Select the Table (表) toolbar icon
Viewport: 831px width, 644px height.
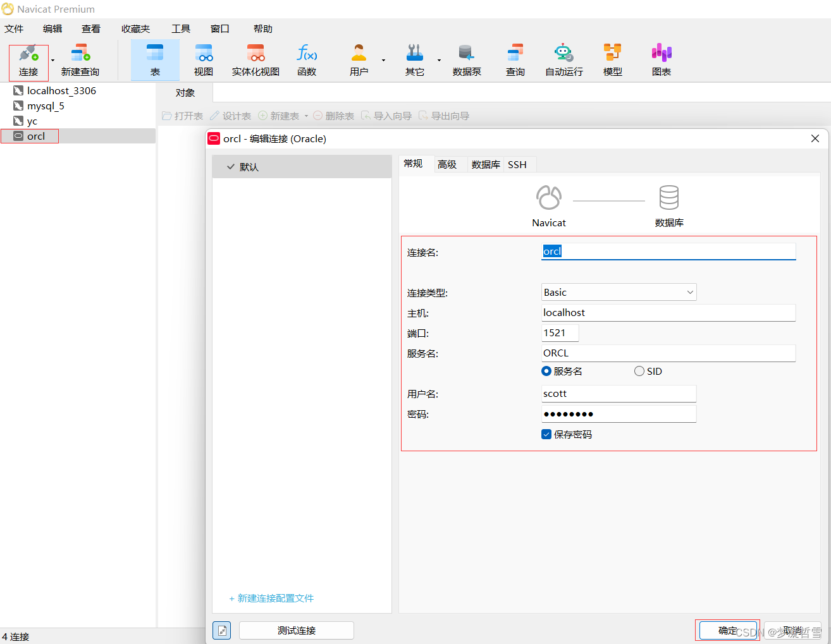coord(155,61)
